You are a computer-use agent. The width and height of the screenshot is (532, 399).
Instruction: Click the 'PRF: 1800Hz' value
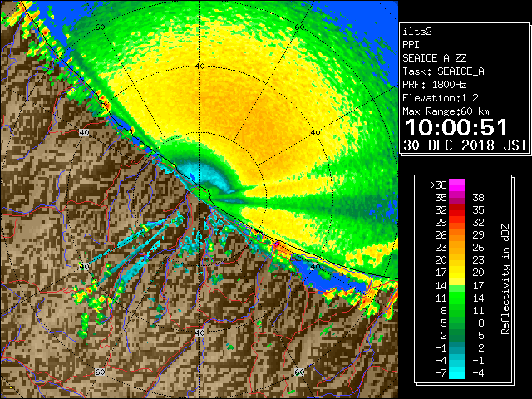click(435, 85)
